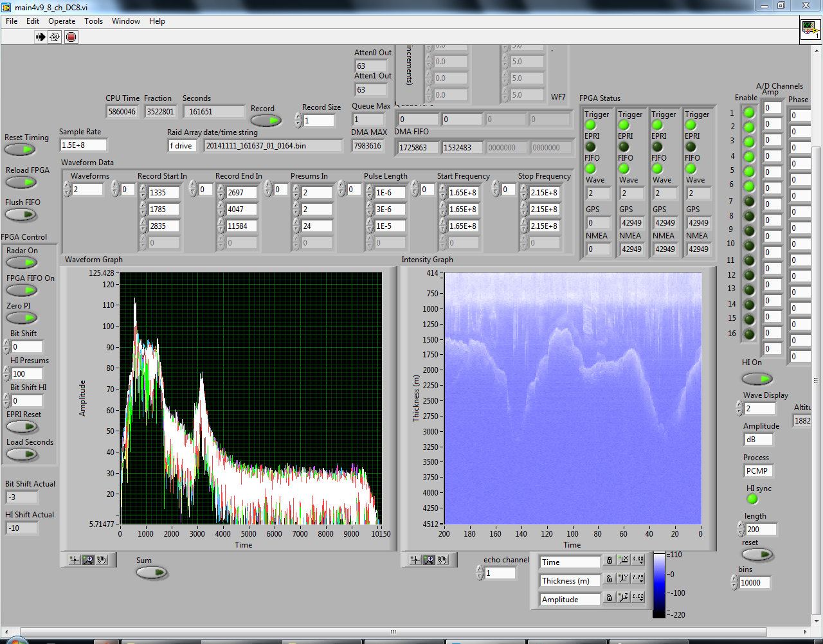Image resolution: width=823 pixels, height=644 pixels.
Task: Select the Waveform Graph zoom tool
Action: (x=88, y=560)
